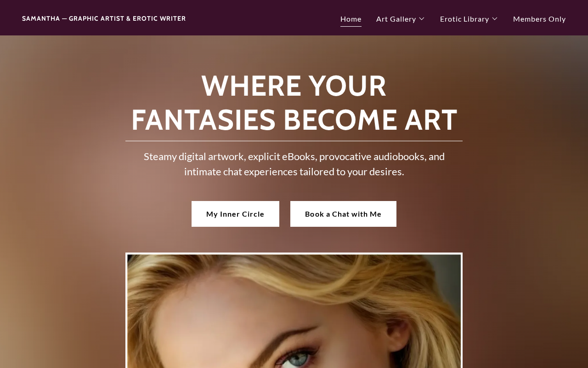Click the Steamy digital artwork tagline text
The width and height of the screenshot is (588, 368).
coord(294,156)
